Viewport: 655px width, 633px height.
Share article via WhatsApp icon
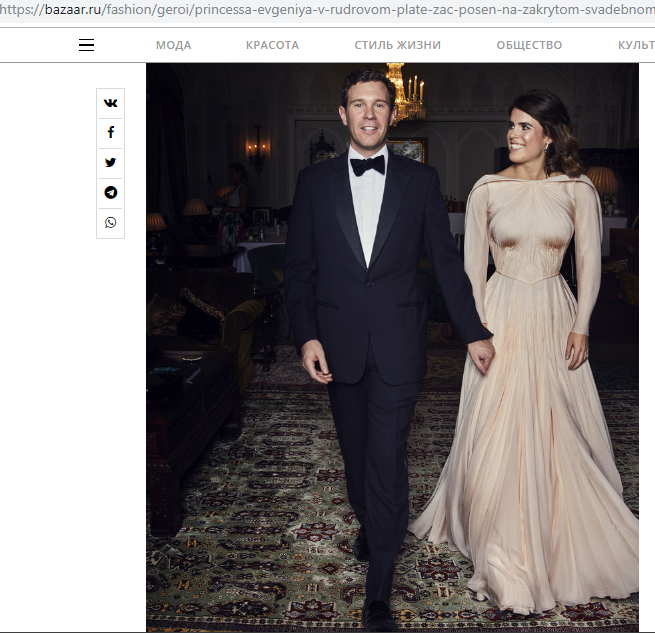click(111, 222)
